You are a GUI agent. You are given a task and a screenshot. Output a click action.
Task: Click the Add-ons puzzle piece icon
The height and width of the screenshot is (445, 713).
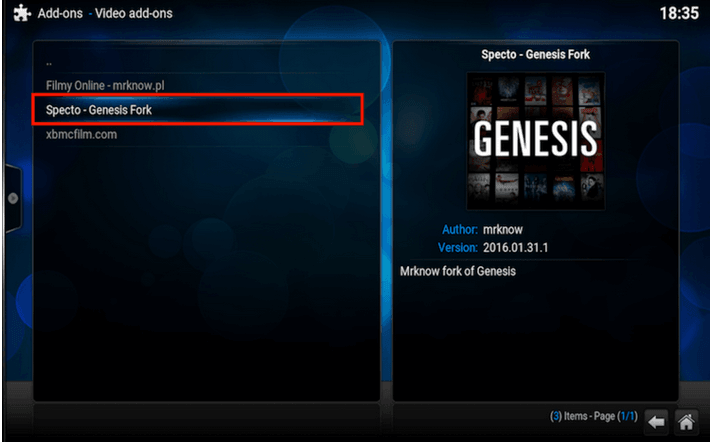tap(22, 13)
